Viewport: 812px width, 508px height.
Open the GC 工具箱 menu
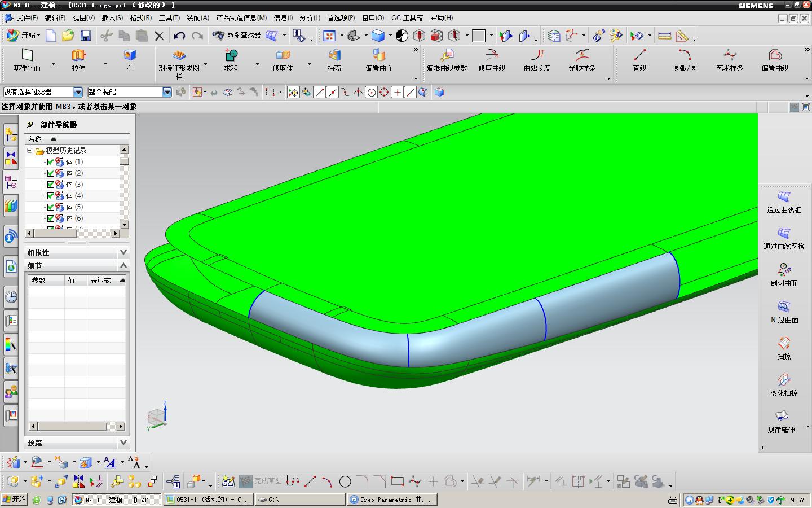tap(407, 17)
